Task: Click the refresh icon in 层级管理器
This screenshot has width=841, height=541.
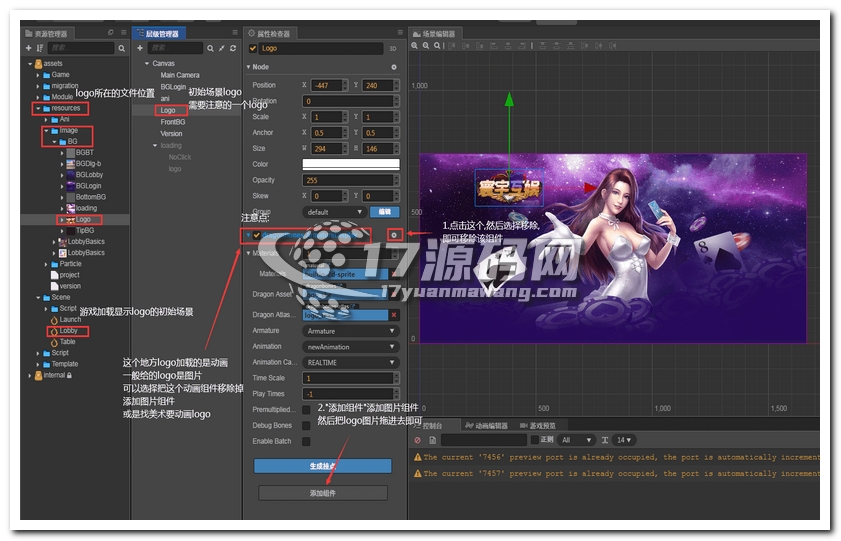Action: point(233,48)
